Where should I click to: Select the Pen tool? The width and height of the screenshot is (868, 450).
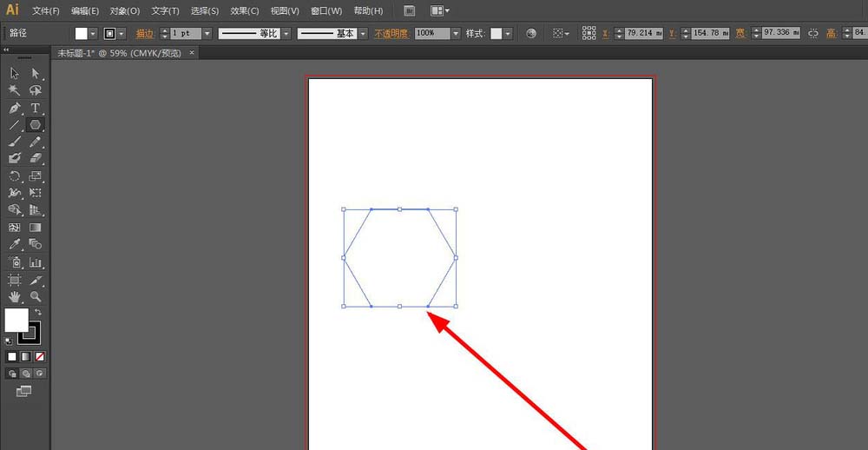coord(15,108)
